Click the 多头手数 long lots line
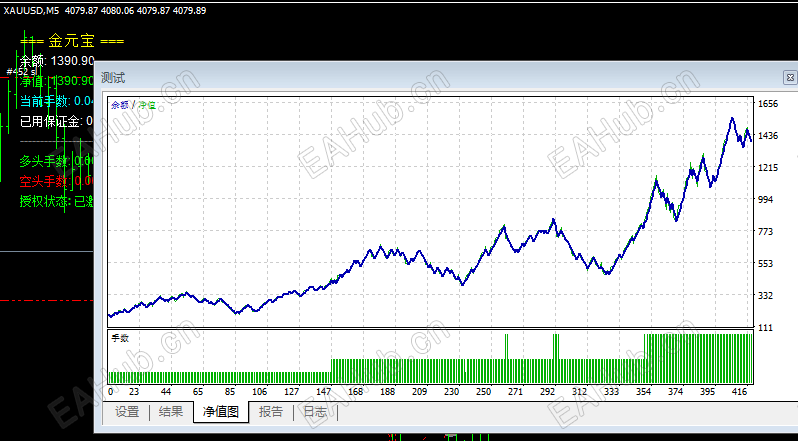Viewport: 798px width, 441px height. (56, 162)
